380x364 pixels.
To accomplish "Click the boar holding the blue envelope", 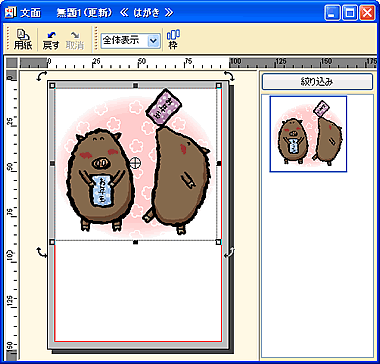I will (x=101, y=180).
